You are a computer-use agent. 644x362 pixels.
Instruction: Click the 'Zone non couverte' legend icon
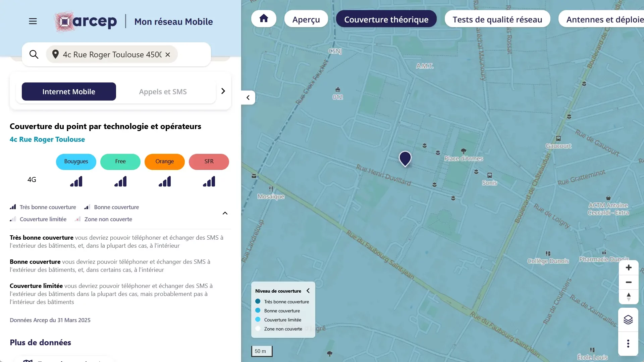tap(78, 219)
